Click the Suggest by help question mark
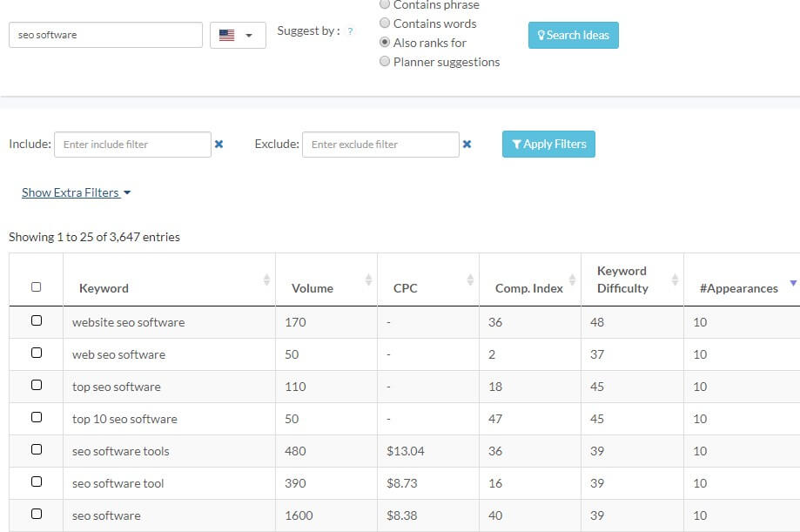 click(x=350, y=31)
